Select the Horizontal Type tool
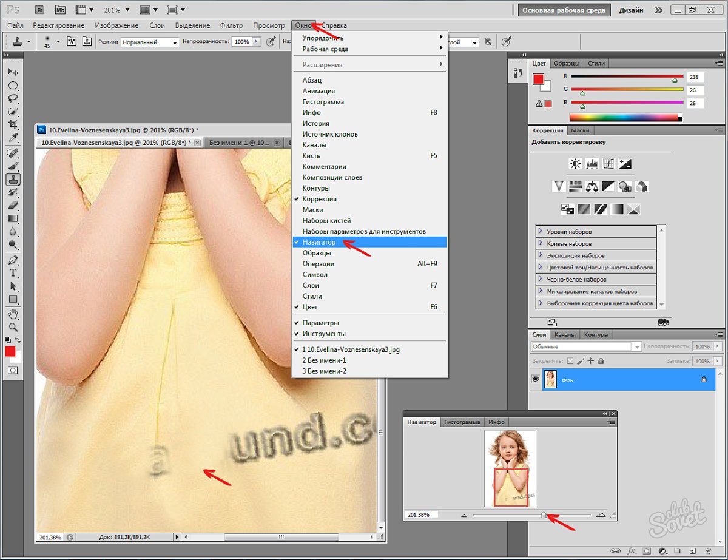The height and width of the screenshot is (560, 728). [13, 273]
